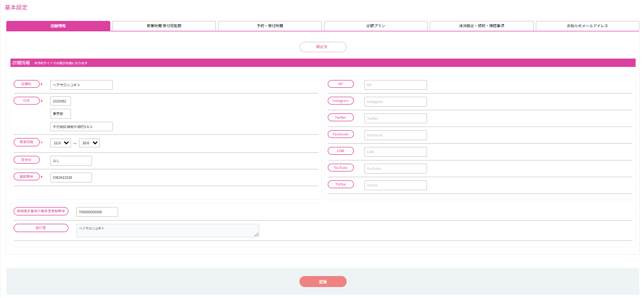The height and width of the screenshot is (298, 644).
Task: Click the postal code field 1010061
Action: tap(61, 101)
